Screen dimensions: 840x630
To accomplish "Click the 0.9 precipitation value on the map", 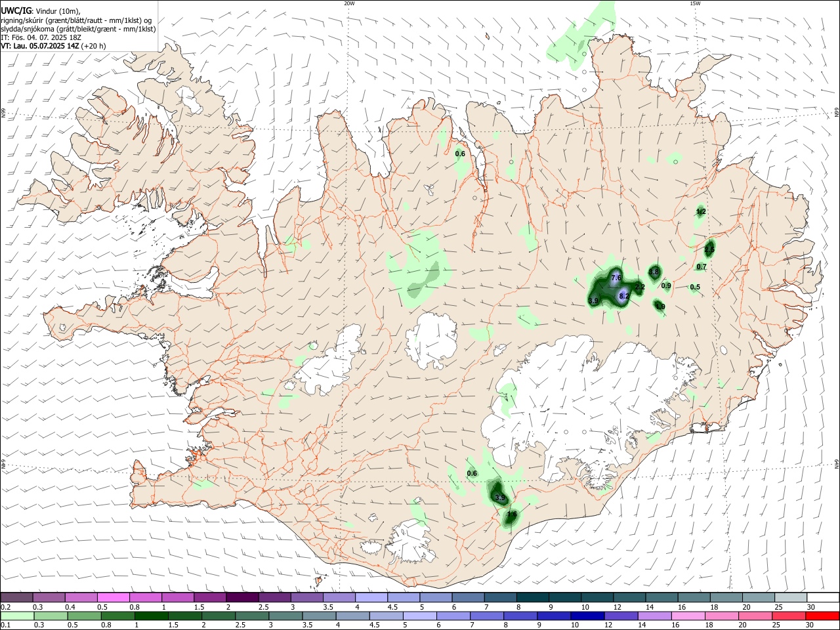I will pyautogui.click(x=666, y=285).
